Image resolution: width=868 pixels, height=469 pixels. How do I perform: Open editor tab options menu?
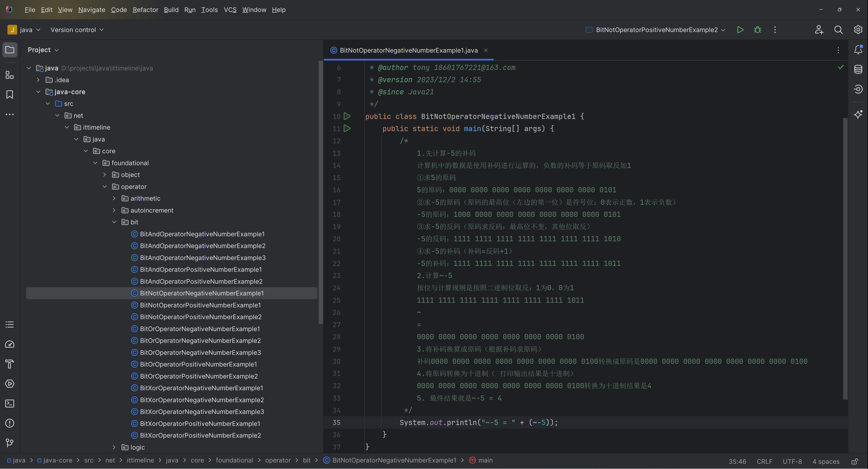coord(838,50)
